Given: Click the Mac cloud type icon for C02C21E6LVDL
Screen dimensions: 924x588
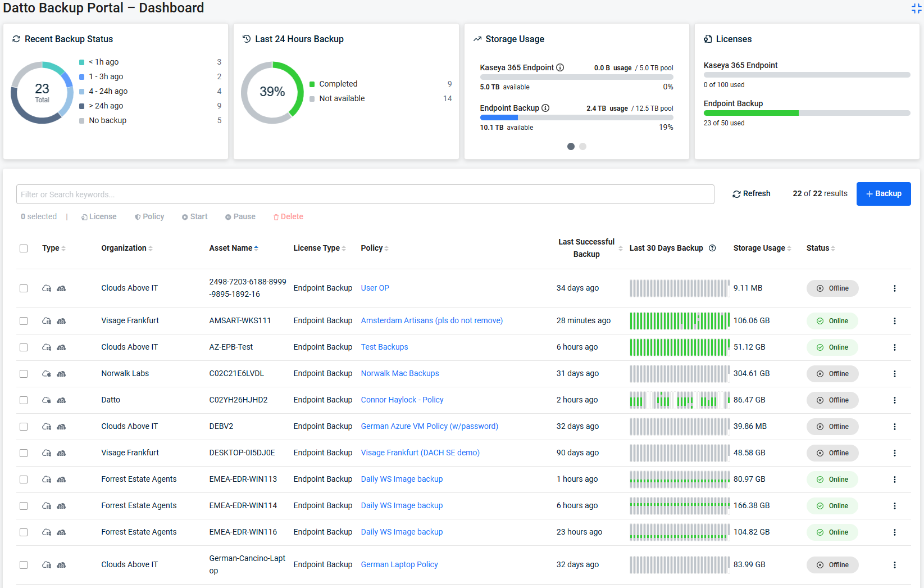Looking at the screenshot, I should click(x=47, y=374).
